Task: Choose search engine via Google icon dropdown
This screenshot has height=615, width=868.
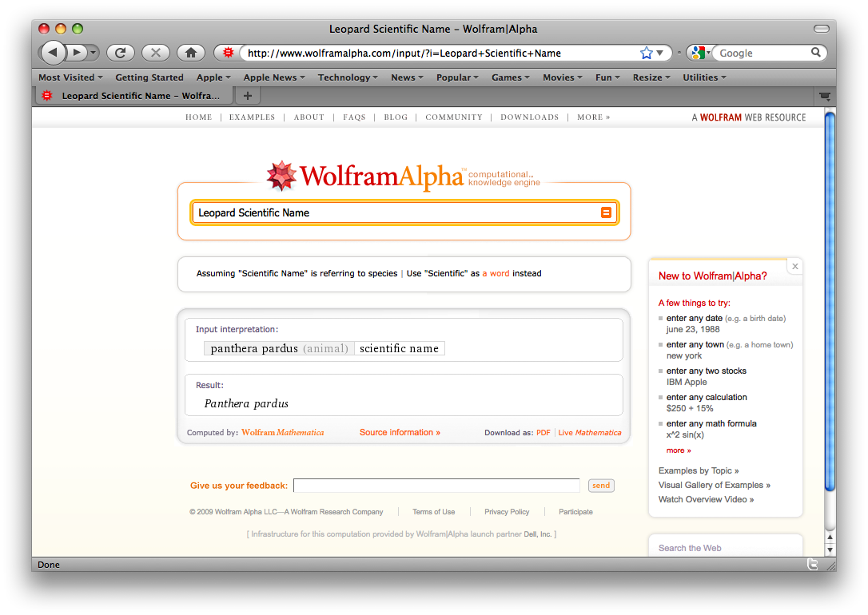Action: click(700, 53)
